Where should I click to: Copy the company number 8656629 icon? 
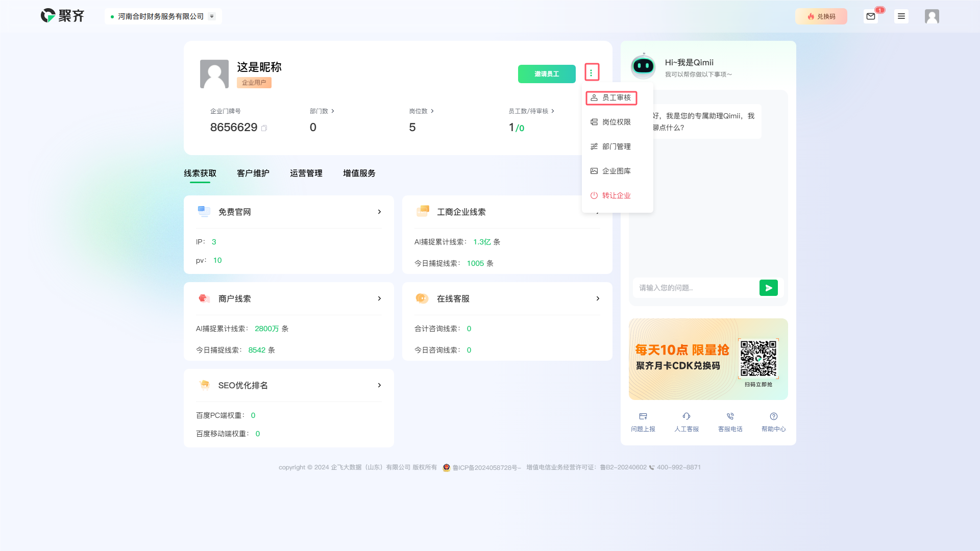[264, 128]
